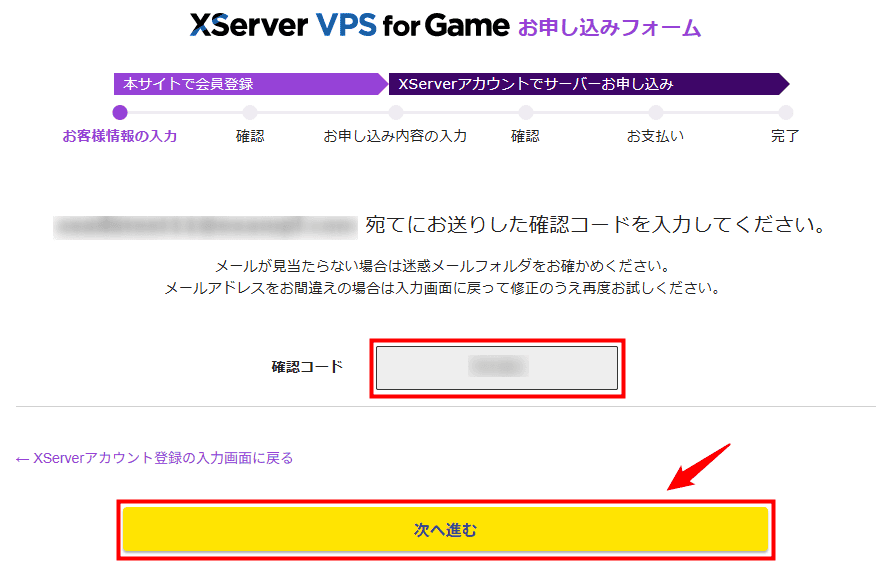
Task: Select the XServerアカウントでサーバーお申し込み banner
Action: tap(589, 84)
